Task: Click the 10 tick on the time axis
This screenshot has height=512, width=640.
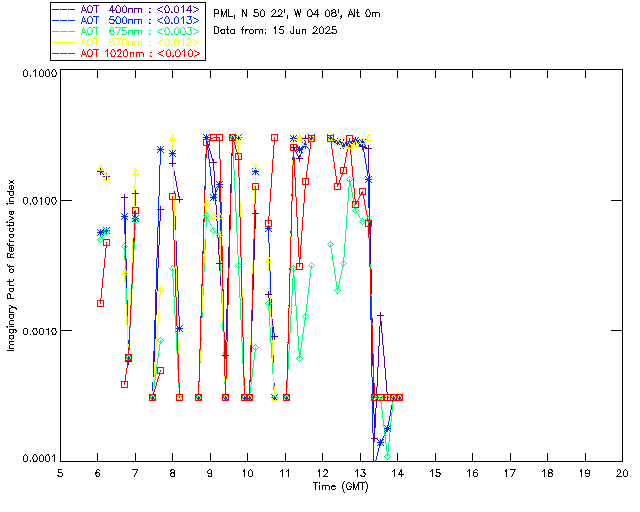Action: 247,473
